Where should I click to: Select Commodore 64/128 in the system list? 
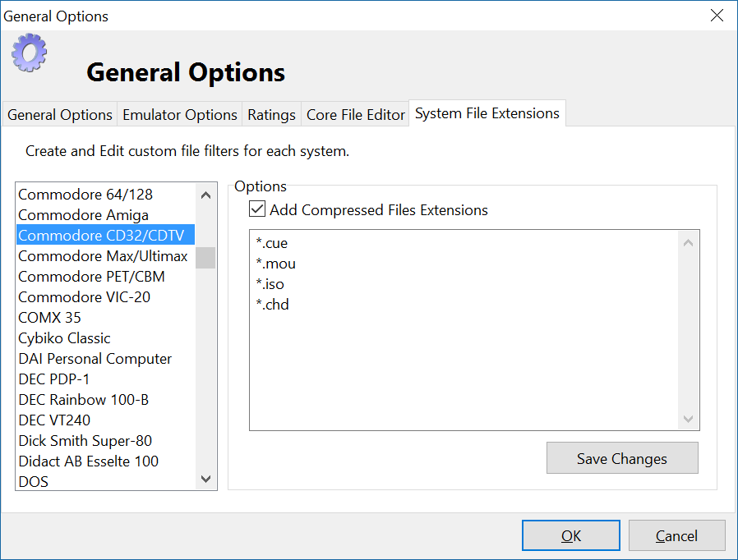pyautogui.click(x=105, y=194)
